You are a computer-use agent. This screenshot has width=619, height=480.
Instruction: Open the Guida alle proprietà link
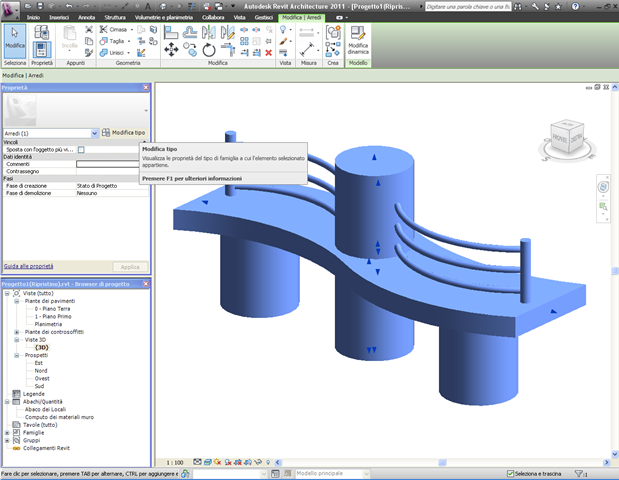28,266
